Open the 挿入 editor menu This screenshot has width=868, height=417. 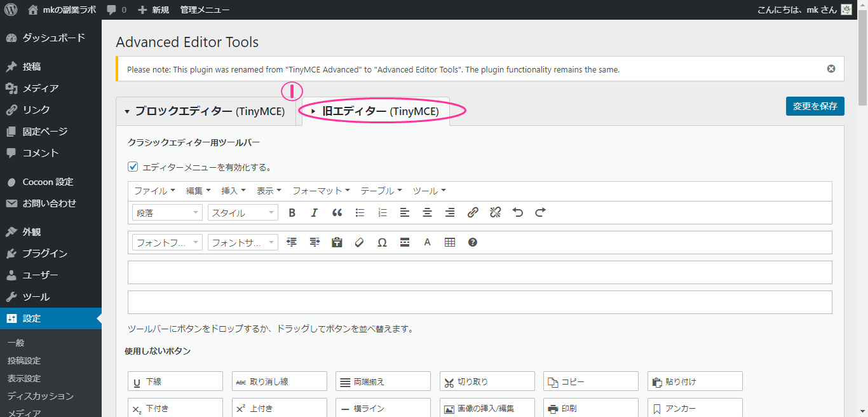point(233,191)
